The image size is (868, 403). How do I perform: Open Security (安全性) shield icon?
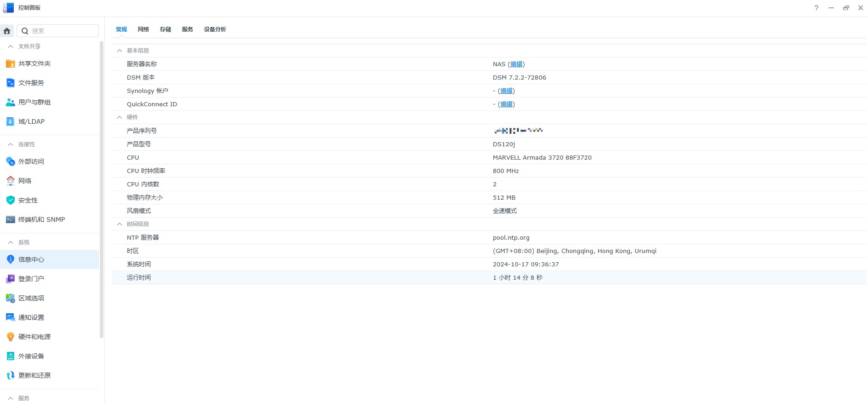tap(11, 200)
